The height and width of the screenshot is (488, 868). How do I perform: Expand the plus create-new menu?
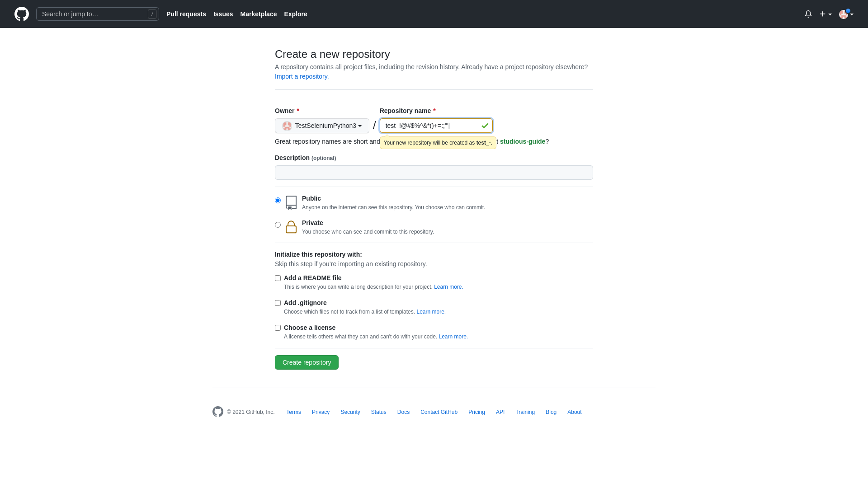click(826, 14)
